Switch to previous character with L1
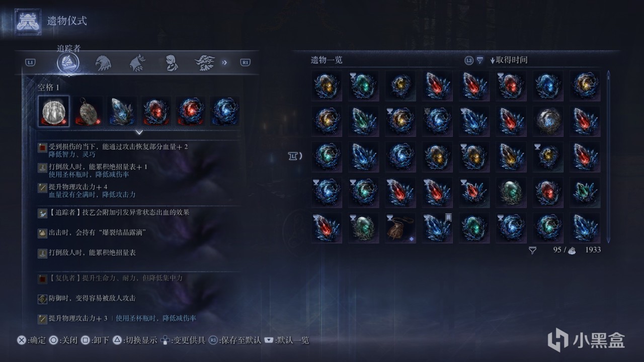Screen dimensions: 644x362 (x=31, y=62)
